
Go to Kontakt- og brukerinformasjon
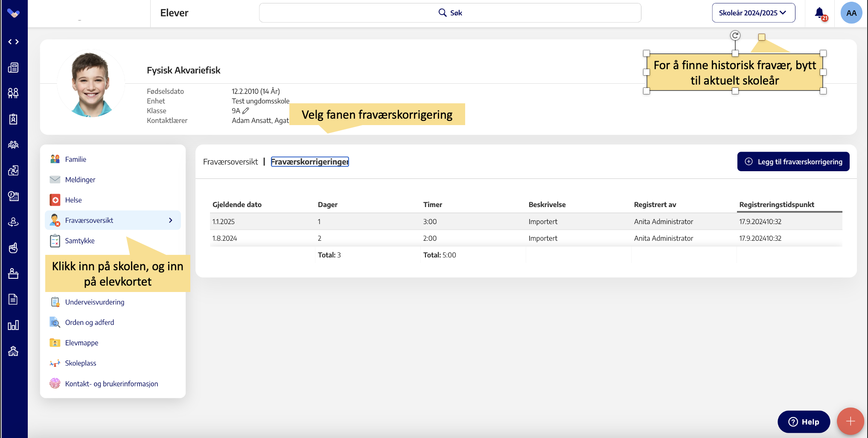(111, 384)
